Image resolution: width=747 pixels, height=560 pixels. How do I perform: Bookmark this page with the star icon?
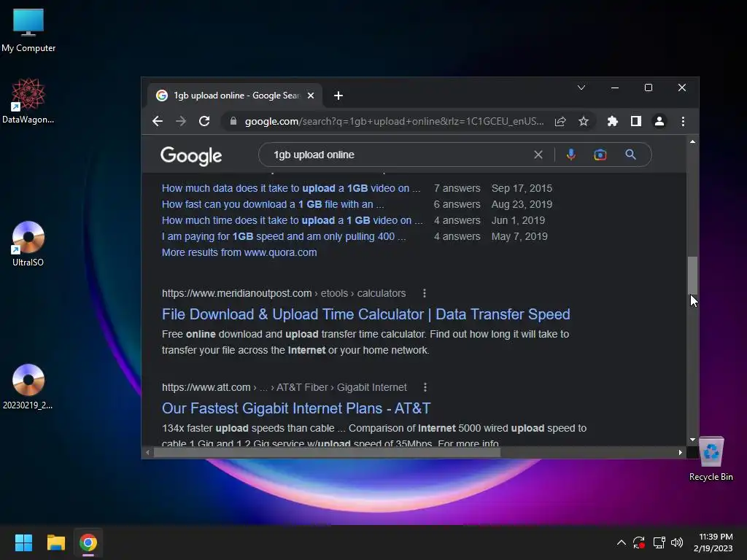coord(584,122)
